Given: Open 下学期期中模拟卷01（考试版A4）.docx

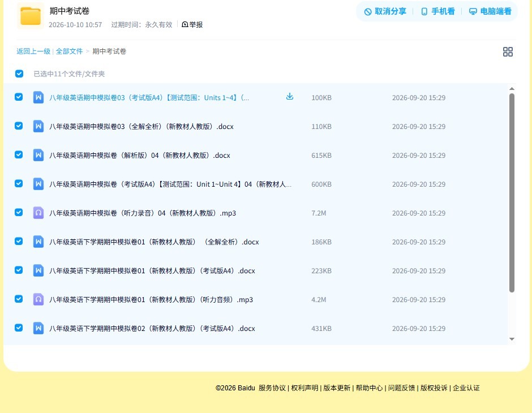Looking at the screenshot, I should (x=152, y=270).
